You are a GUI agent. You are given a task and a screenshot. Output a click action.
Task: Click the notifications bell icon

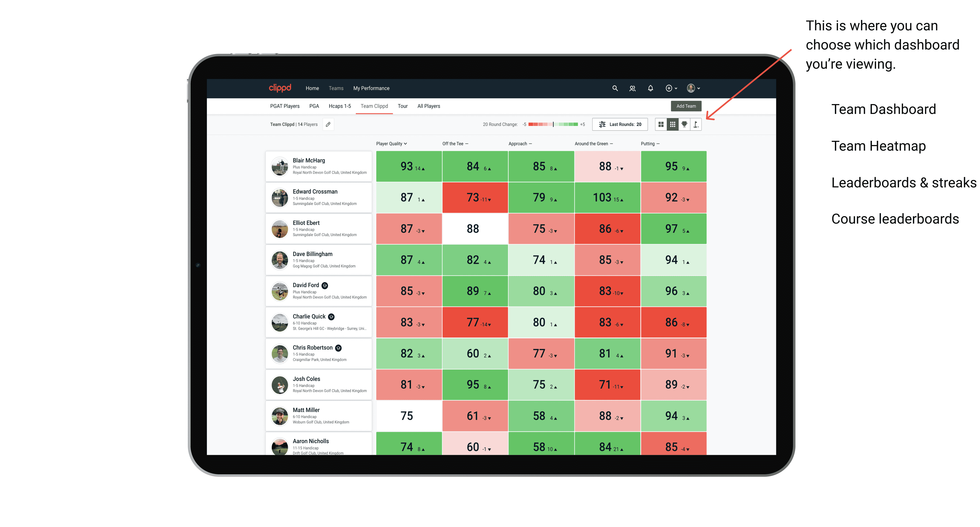[x=650, y=88]
